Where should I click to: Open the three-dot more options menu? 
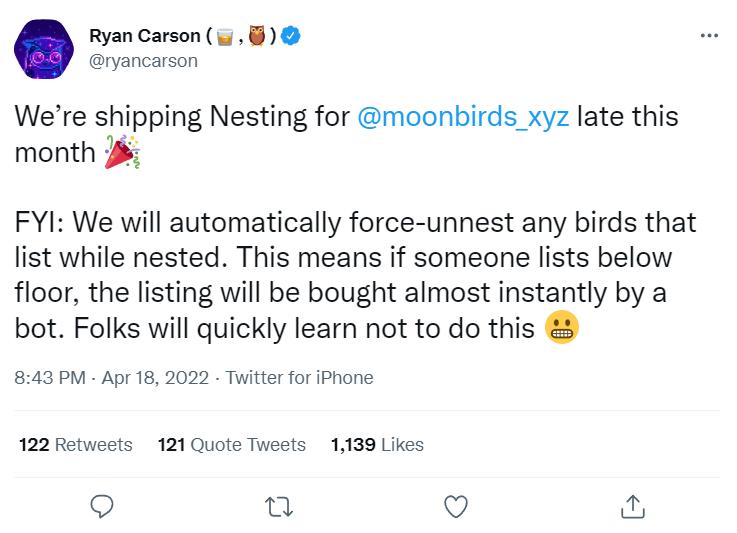(x=709, y=37)
